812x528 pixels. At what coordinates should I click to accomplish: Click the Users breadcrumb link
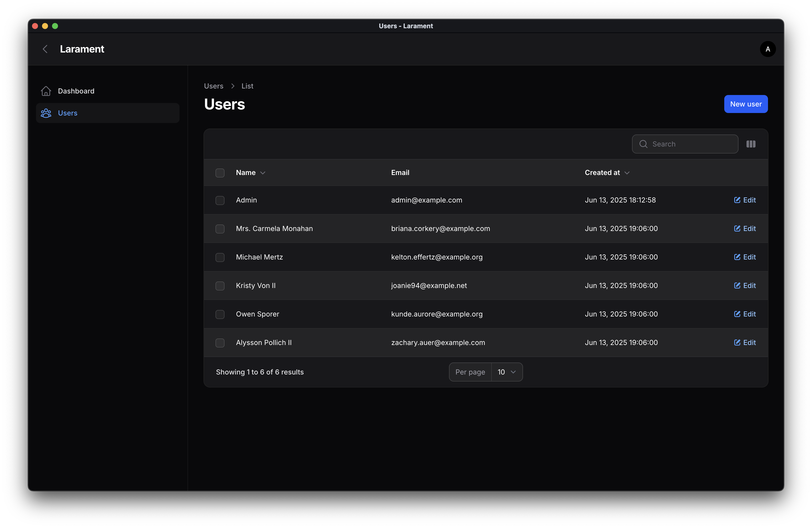tap(213, 86)
